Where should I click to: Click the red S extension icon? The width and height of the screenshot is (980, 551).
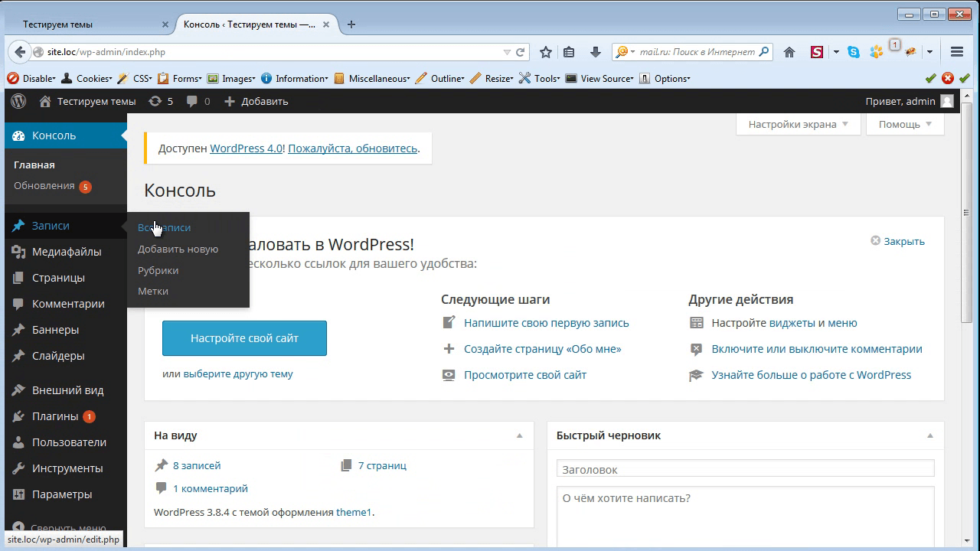tap(817, 52)
